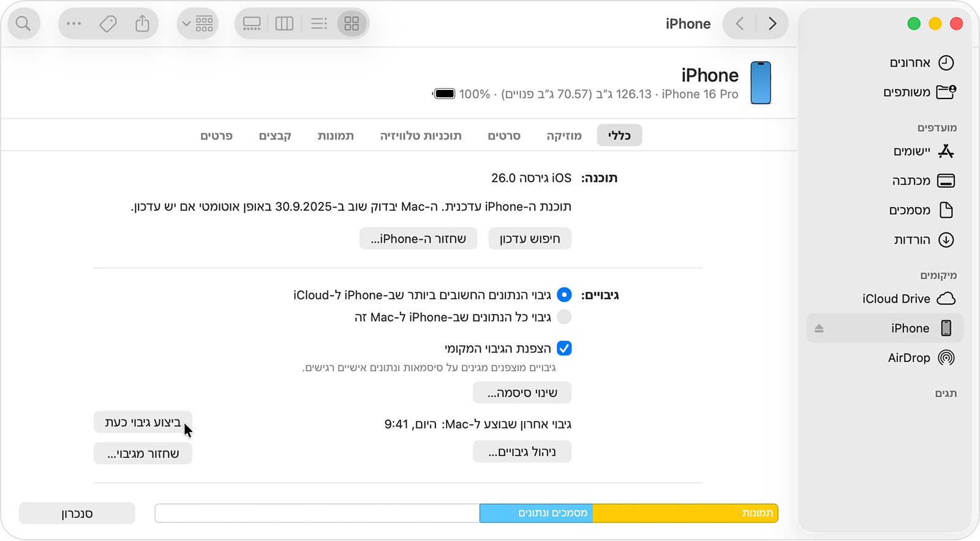Click the ביצוע גיבוי כעת button
Screen dimensions: 980x541
pos(143,422)
